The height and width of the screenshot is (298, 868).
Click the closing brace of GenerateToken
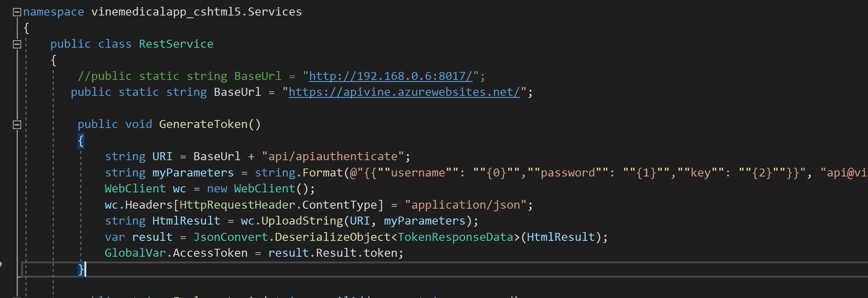(81, 269)
